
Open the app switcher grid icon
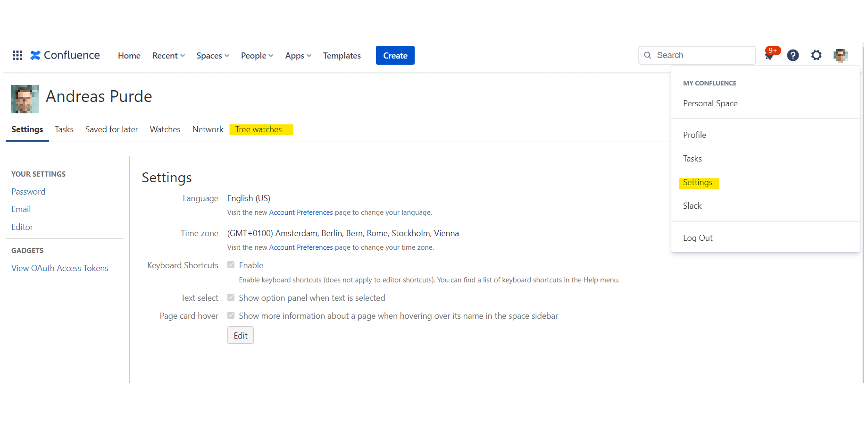[17, 55]
